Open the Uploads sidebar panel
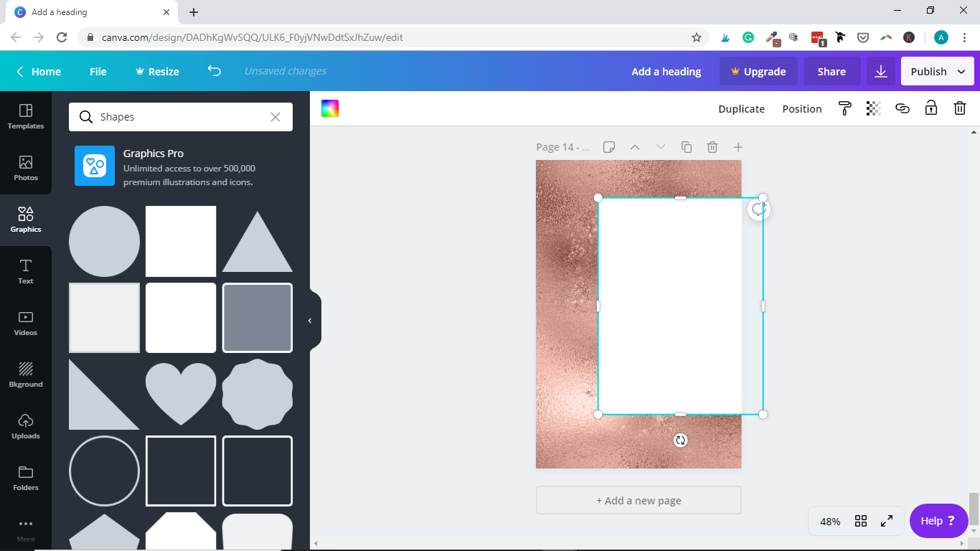The height and width of the screenshot is (551, 980). coord(26,427)
